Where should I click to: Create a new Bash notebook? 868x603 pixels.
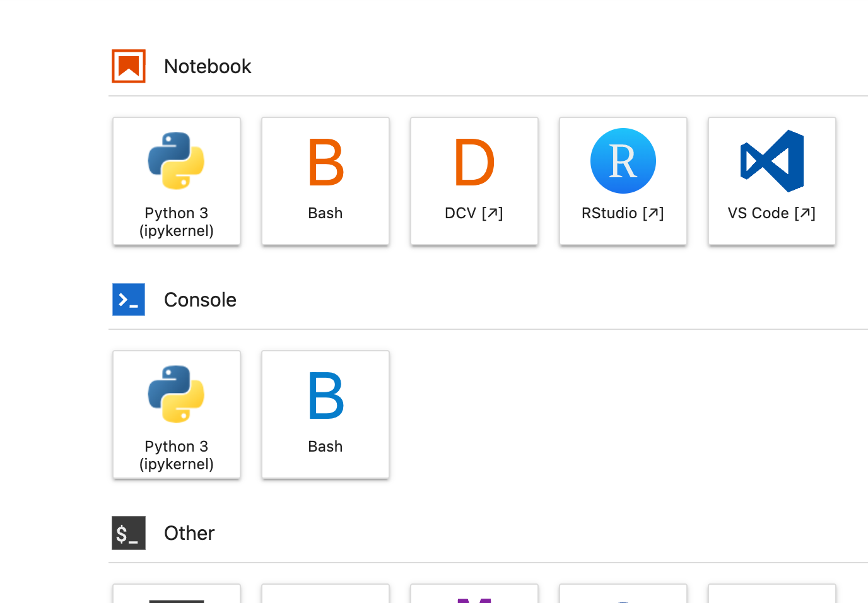pos(325,181)
